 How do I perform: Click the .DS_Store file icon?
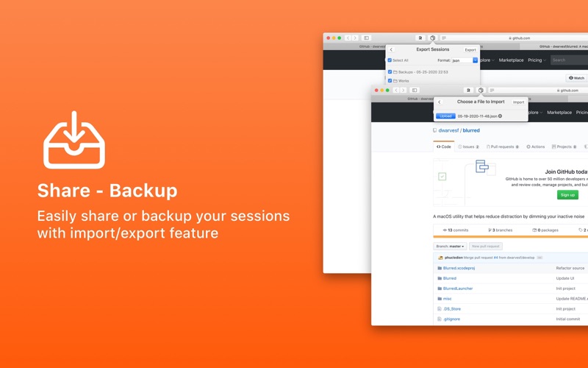click(439, 308)
